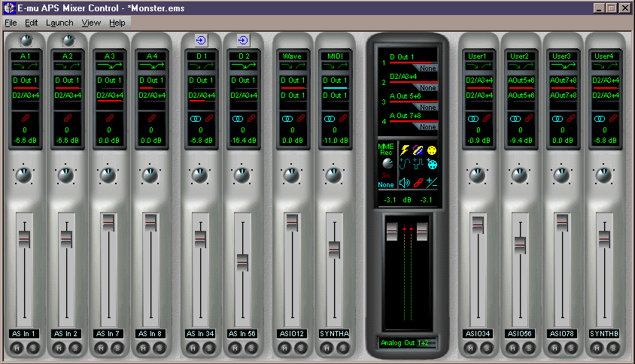
Task: Open the None effect selector for send 3
Action: click(x=427, y=107)
